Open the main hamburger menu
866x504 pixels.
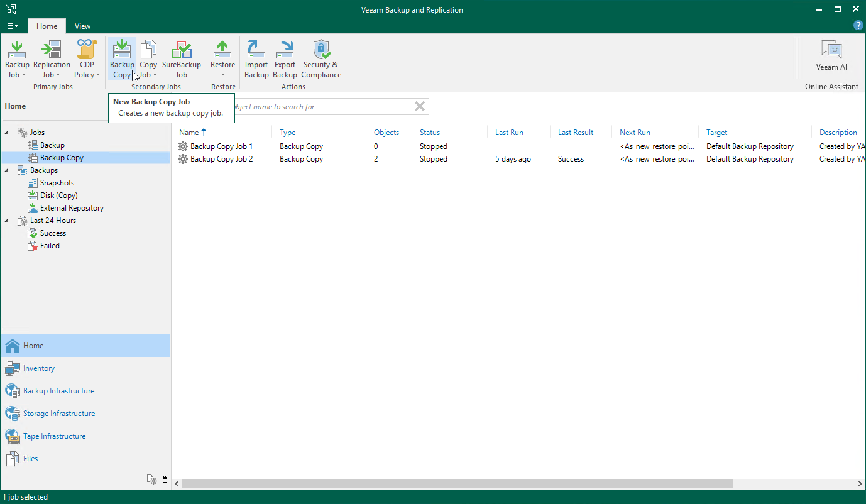click(13, 26)
